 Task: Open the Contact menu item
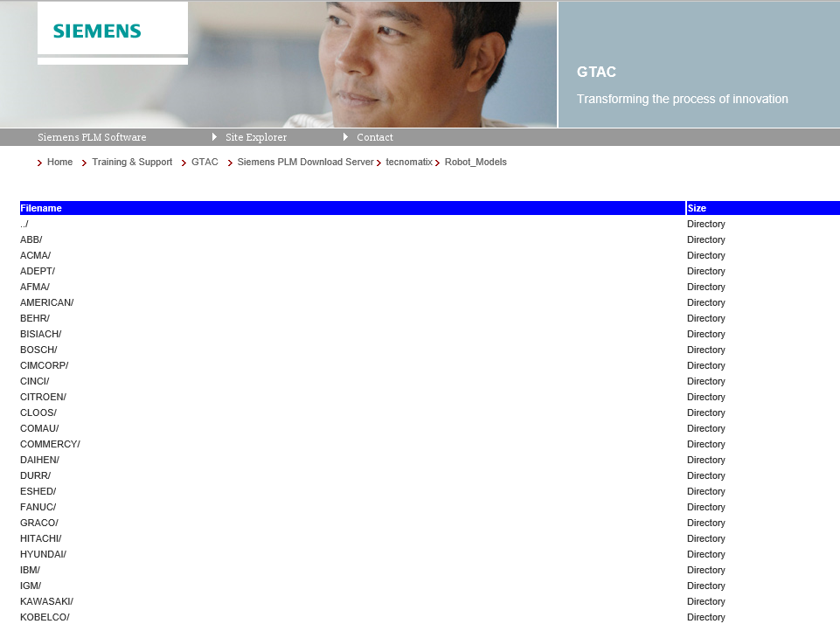(x=374, y=137)
